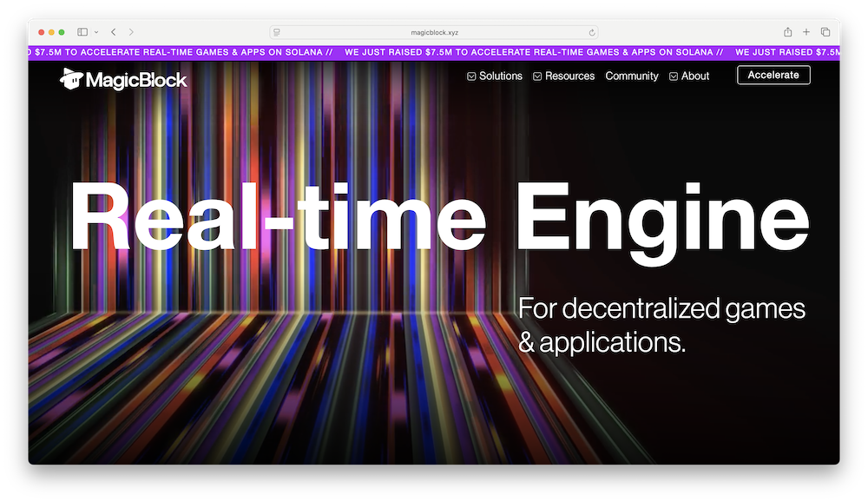Open the MagicBlock logo home link
The width and height of the screenshot is (868, 502).
(123, 79)
